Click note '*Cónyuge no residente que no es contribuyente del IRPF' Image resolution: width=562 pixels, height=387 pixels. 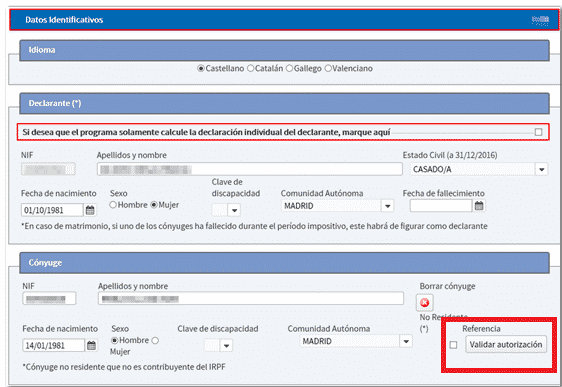coord(124,367)
